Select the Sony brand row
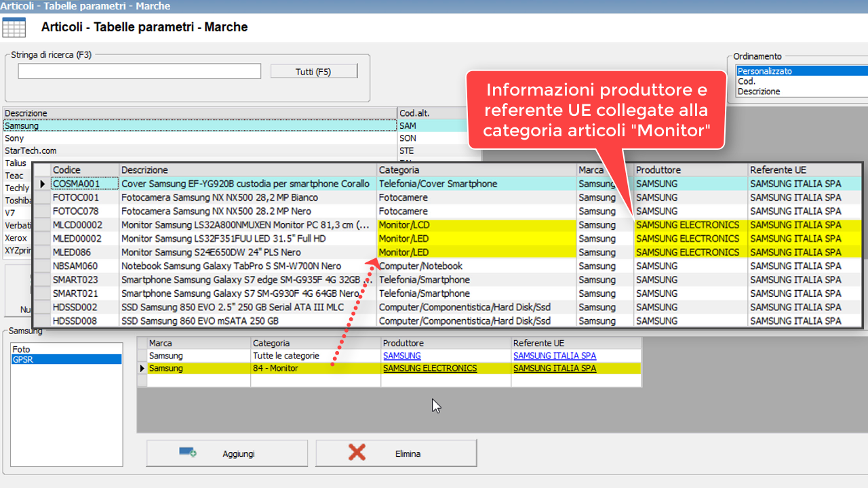Viewport: 868px width, 488px height. 14,138
